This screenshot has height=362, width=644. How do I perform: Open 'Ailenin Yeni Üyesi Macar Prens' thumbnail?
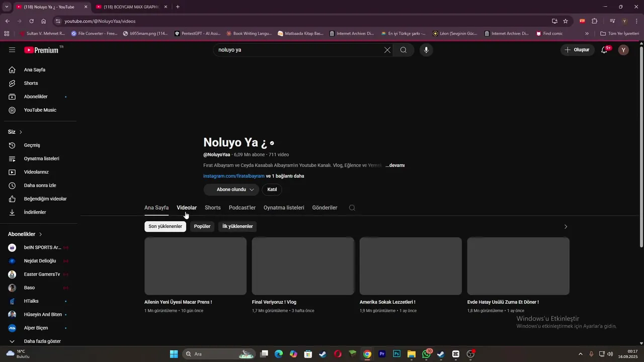coord(195,266)
